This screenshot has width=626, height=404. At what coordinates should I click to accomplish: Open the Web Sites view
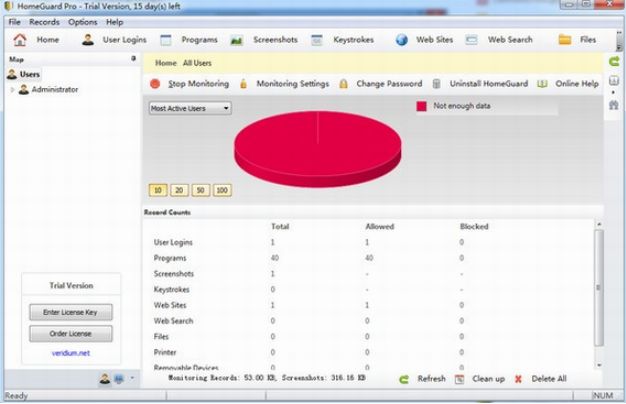[x=424, y=40]
